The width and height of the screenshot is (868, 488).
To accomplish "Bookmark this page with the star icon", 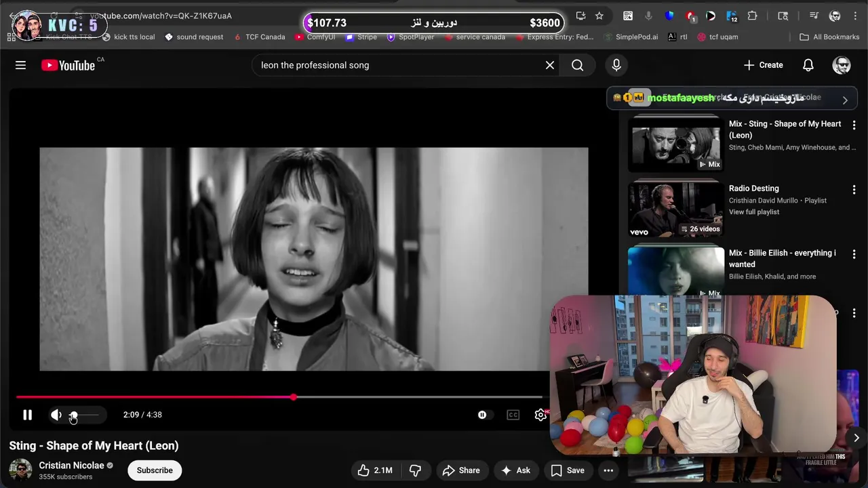I will pos(599,16).
